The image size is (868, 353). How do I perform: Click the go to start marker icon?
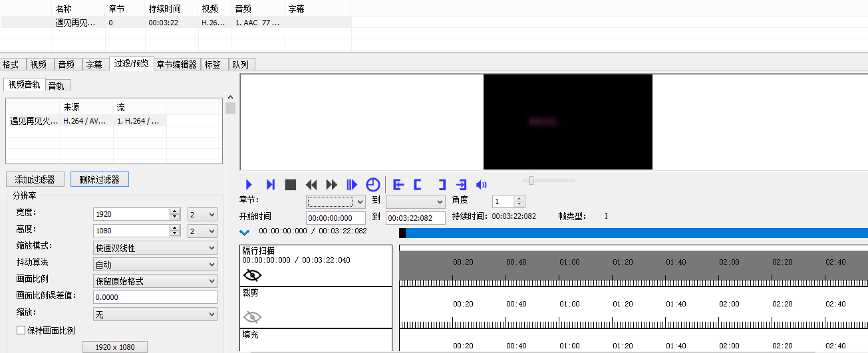(x=398, y=185)
